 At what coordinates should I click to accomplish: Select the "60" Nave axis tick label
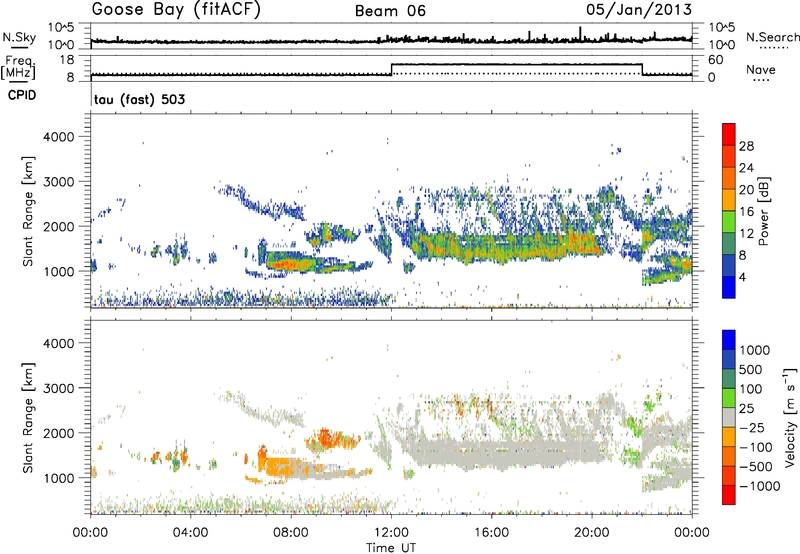[716, 60]
